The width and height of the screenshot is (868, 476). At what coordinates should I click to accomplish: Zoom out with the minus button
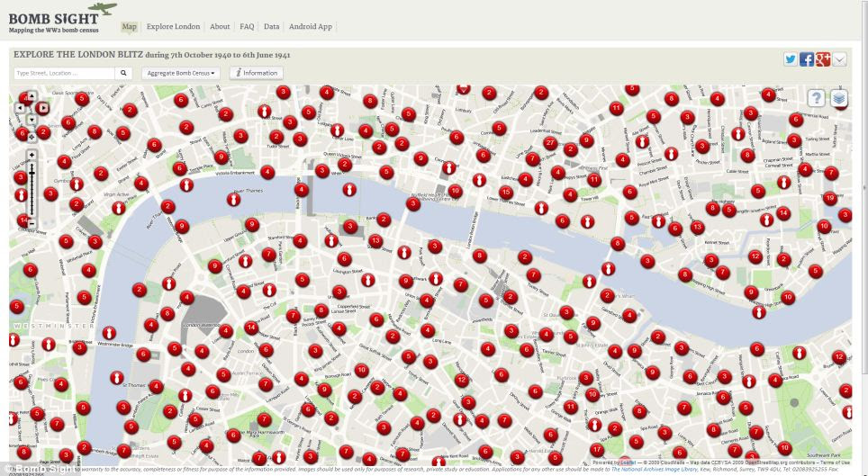click(32, 224)
